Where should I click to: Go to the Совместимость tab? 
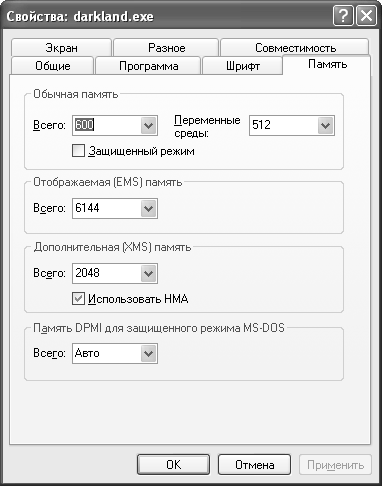coord(295,48)
